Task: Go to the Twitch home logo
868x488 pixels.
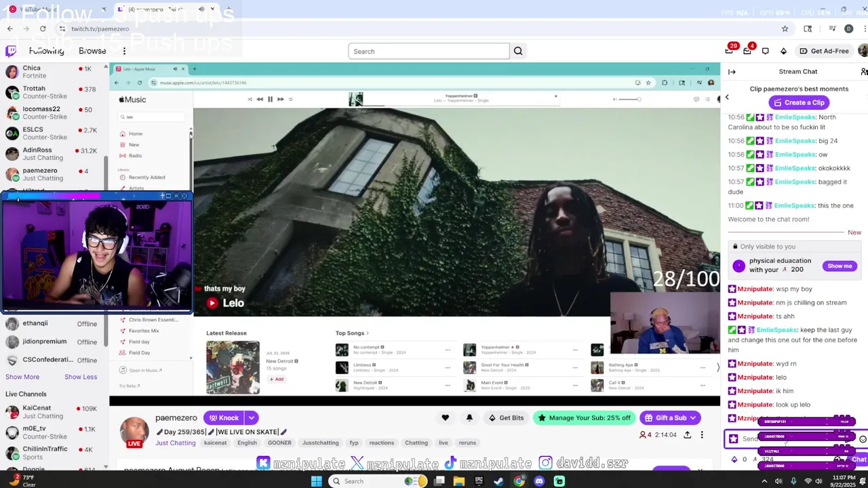Action: [11, 51]
